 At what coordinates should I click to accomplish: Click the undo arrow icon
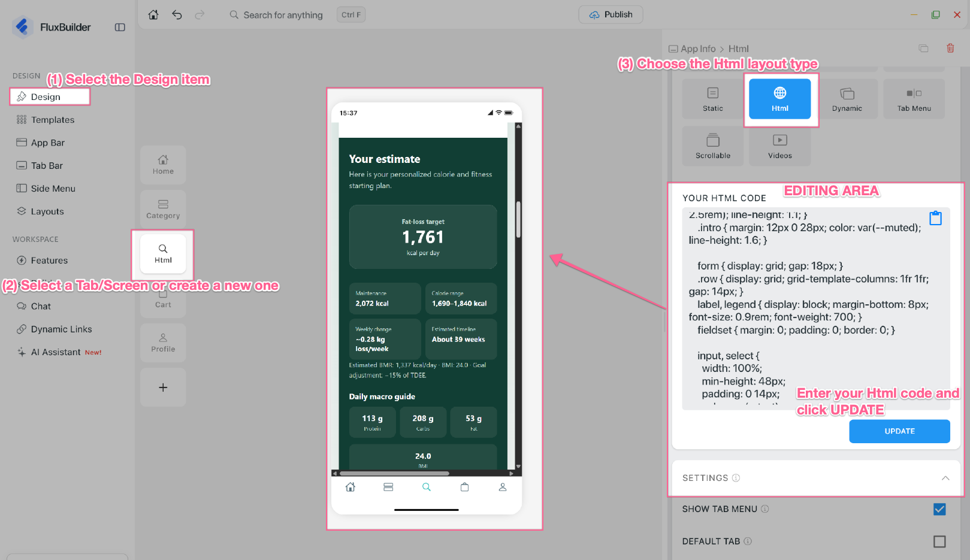[177, 15]
